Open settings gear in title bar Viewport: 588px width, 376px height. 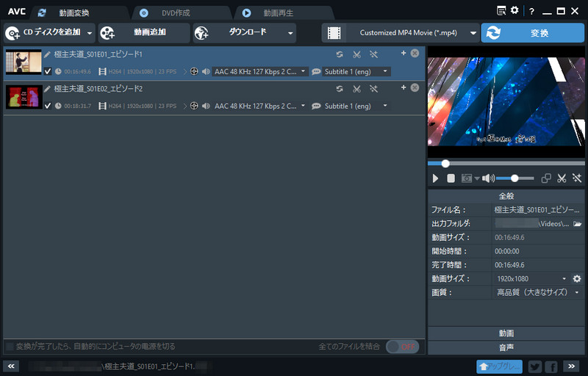(x=514, y=10)
